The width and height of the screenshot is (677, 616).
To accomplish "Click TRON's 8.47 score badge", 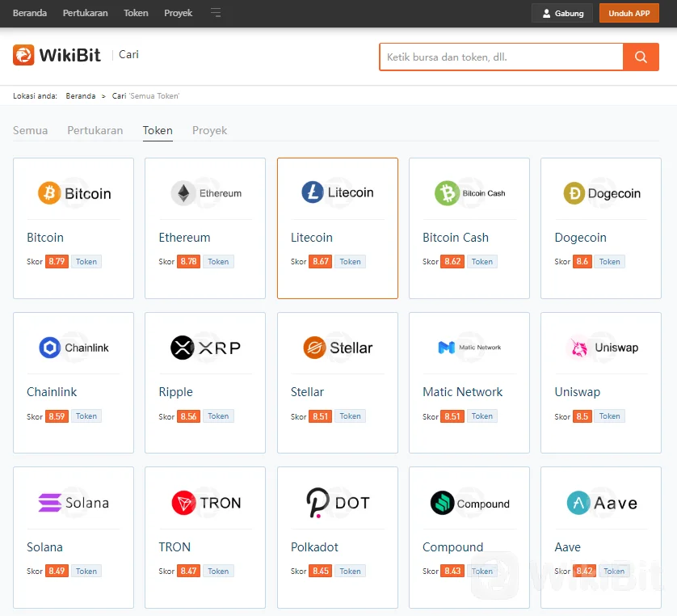I will pos(189,571).
